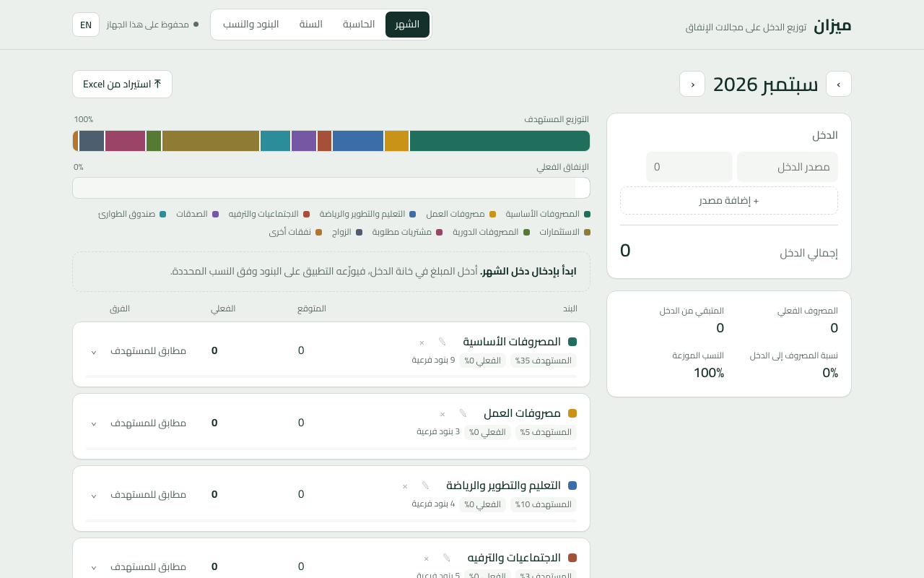Click the مشتريات مطلوبة legend entry

(x=407, y=232)
